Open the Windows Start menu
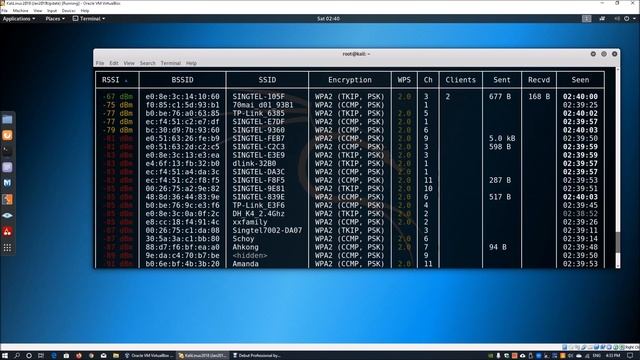640x360 pixels. click(x=5, y=356)
